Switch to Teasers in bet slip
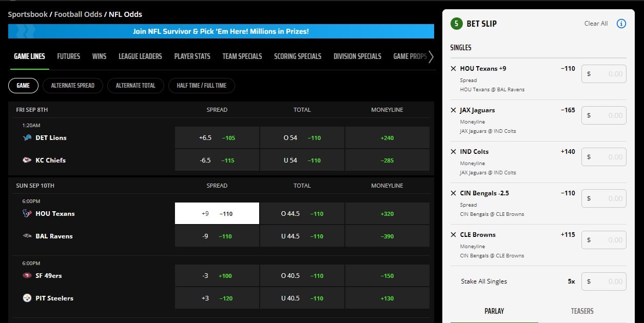The height and width of the screenshot is (323, 644). (x=582, y=311)
